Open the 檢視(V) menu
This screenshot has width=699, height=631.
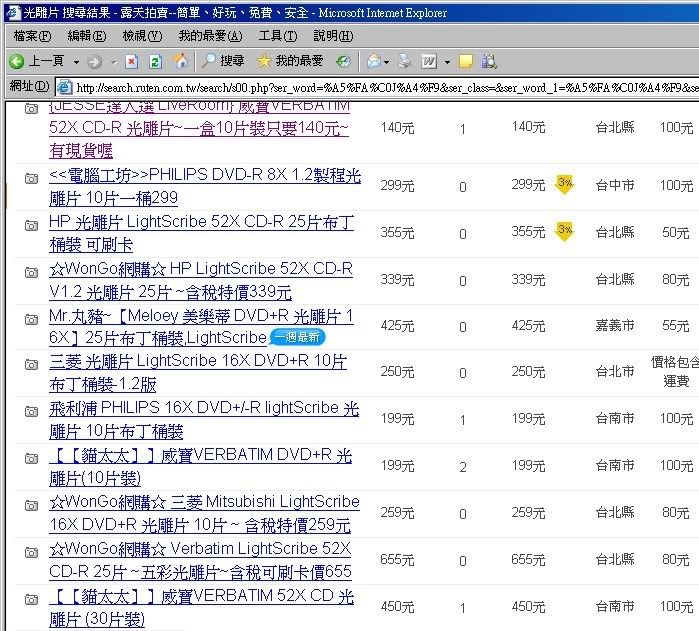point(142,36)
